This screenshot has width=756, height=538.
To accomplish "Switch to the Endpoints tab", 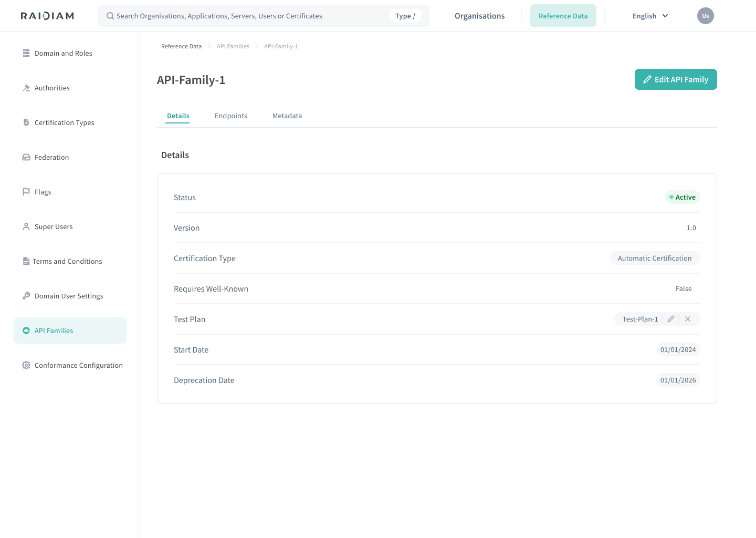I will point(231,116).
